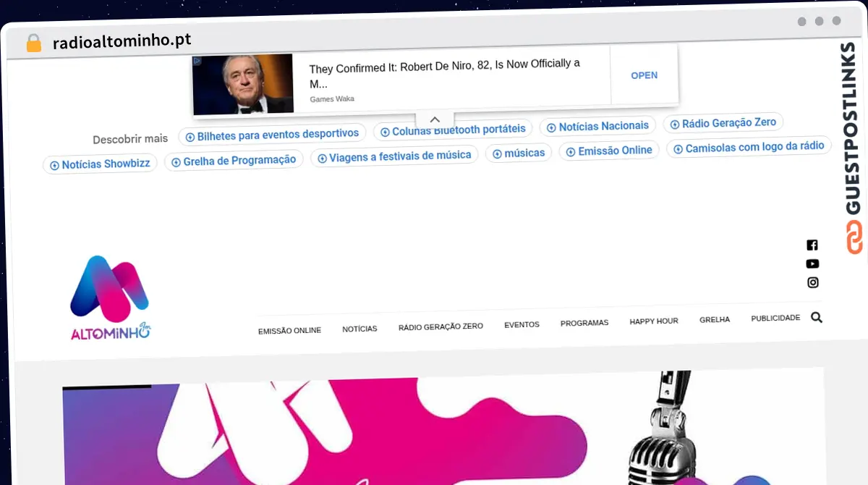Expand 'Colunas Bluetooth portáteis' suggestion
This screenshot has width=868, height=485.
coord(453,130)
